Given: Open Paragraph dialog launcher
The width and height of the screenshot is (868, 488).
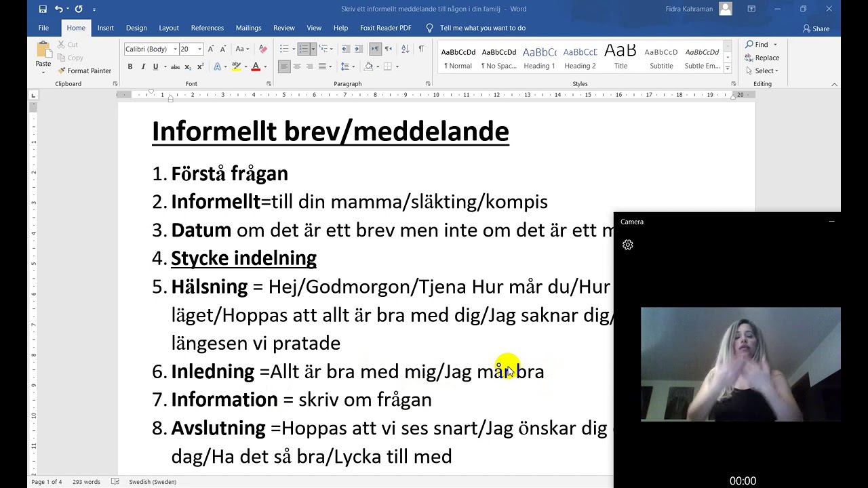Looking at the screenshot, I should 428,83.
